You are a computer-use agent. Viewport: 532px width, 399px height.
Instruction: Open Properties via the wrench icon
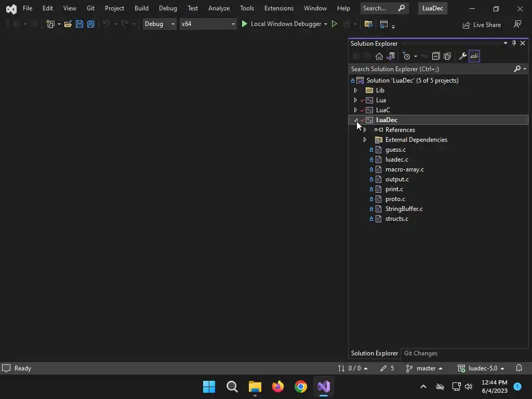[x=462, y=56]
